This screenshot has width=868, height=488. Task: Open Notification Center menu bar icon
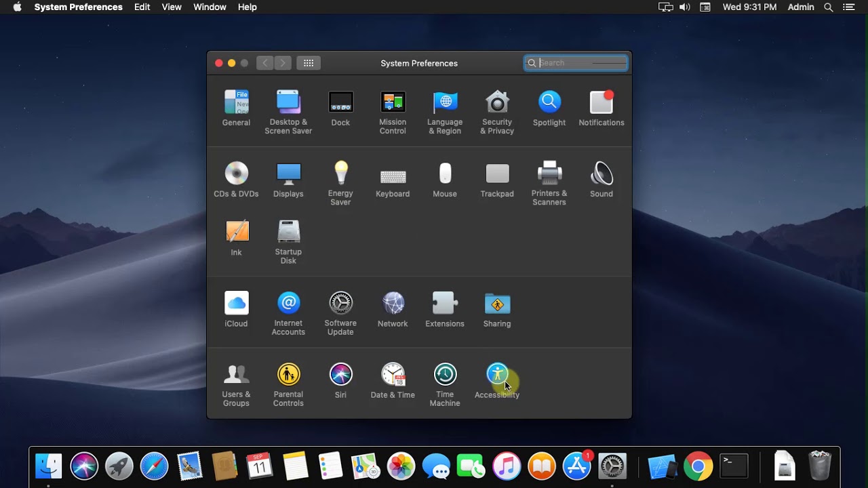(x=849, y=7)
